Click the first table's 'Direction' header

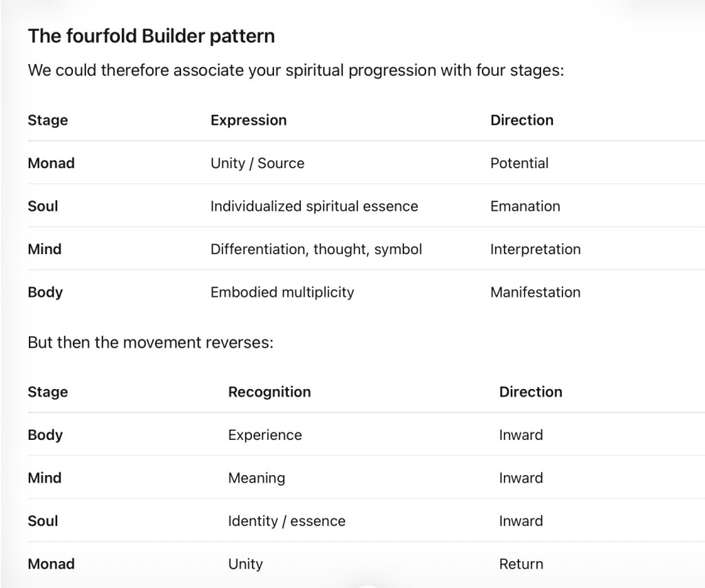[x=522, y=120]
